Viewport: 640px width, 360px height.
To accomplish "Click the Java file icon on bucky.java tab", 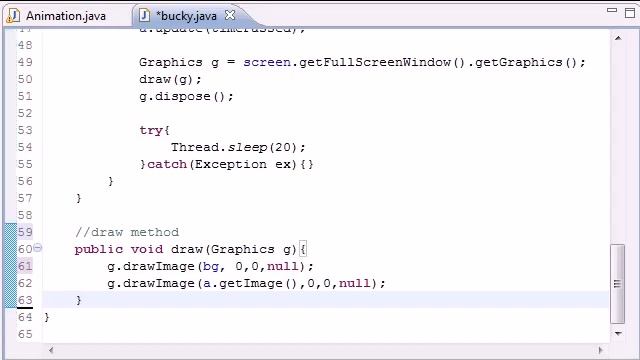I will 144,16.
